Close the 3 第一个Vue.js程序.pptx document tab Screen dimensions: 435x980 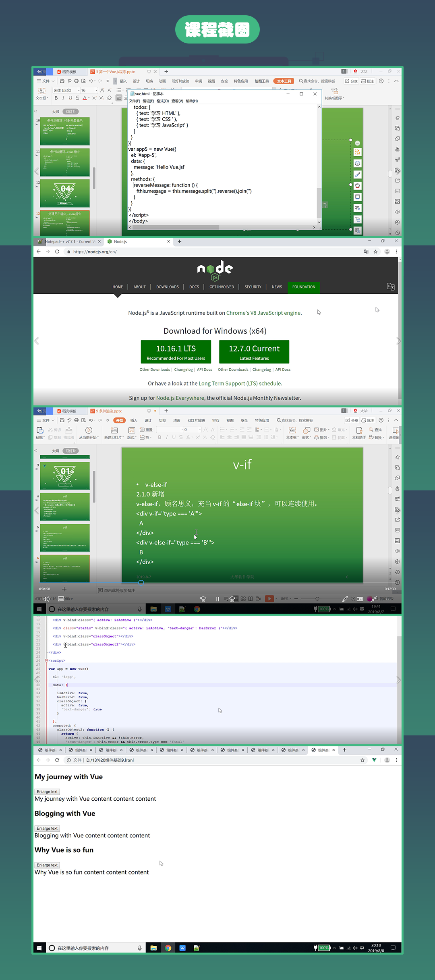click(155, 72)
